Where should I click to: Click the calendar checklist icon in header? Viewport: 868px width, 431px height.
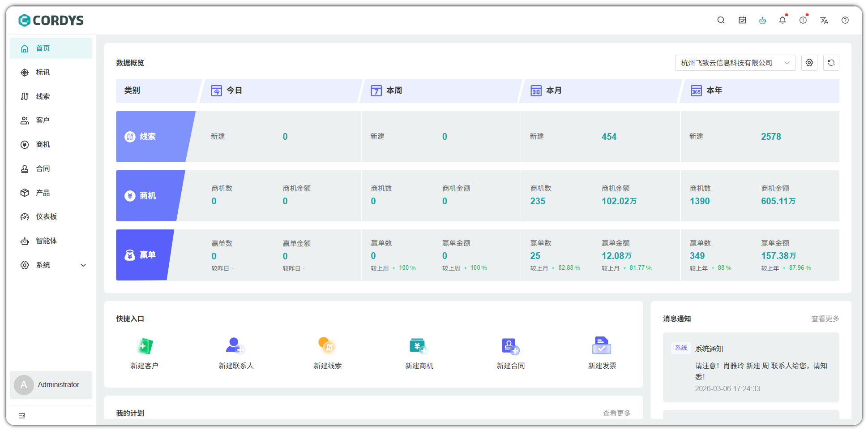pos(742,20)
